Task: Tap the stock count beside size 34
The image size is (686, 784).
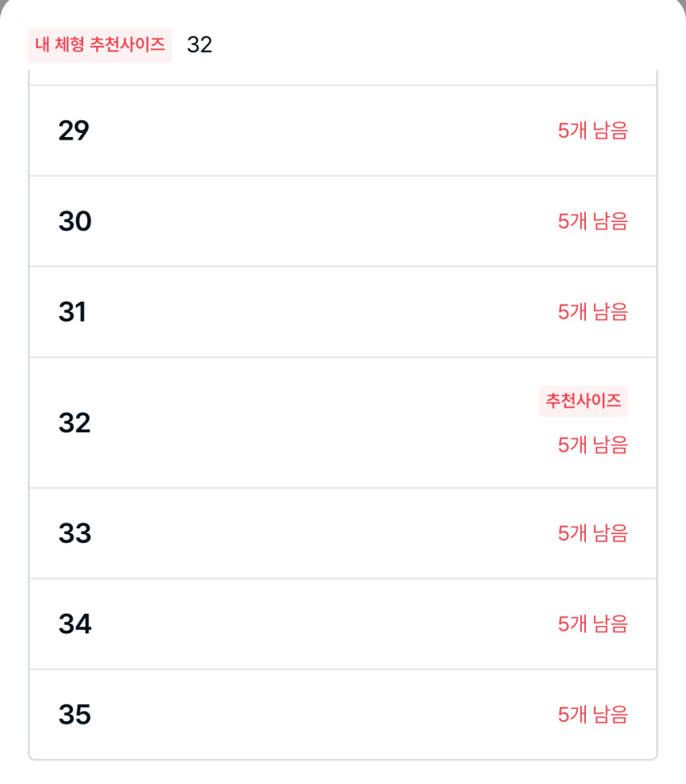Action: tap(592, 624)
